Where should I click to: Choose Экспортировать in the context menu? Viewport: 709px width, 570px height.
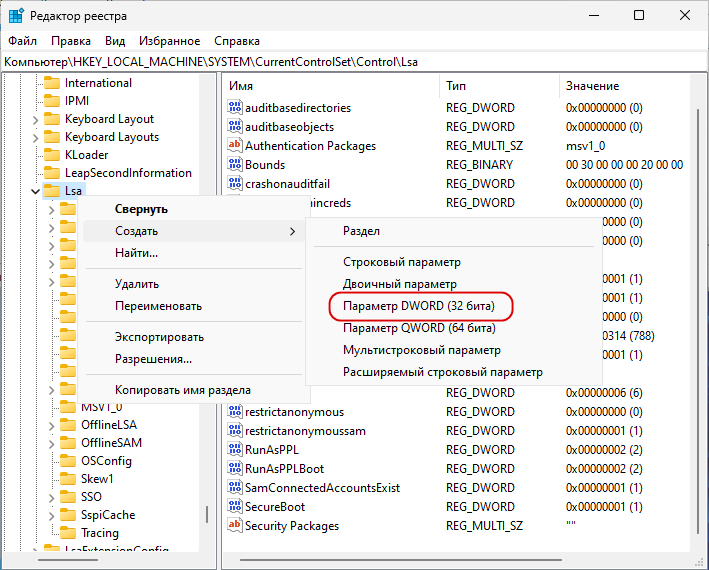(x=194, y=337)
